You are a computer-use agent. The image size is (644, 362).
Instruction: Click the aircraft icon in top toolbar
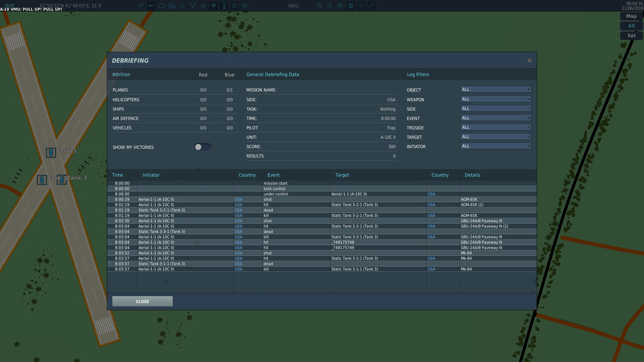coord(245,6)
